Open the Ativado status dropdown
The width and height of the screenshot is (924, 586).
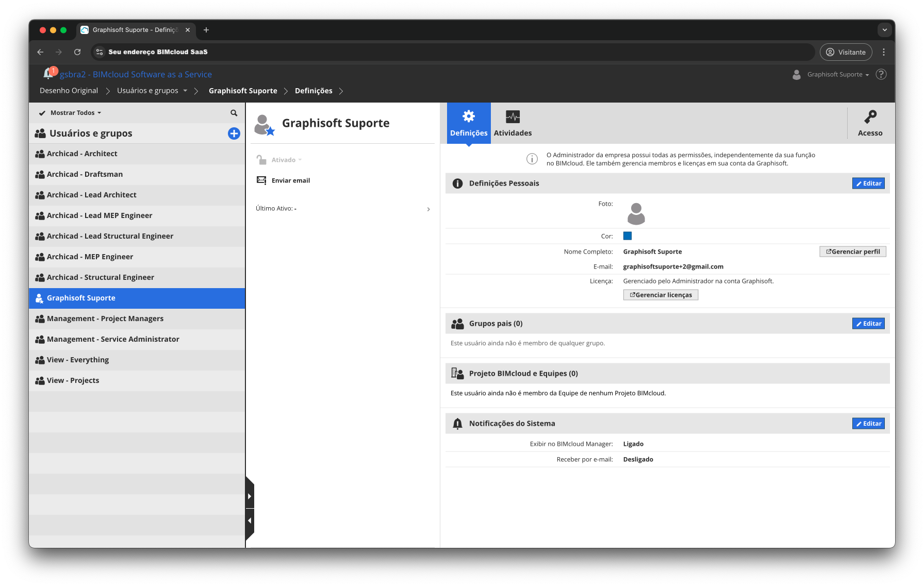coord(287,160)
